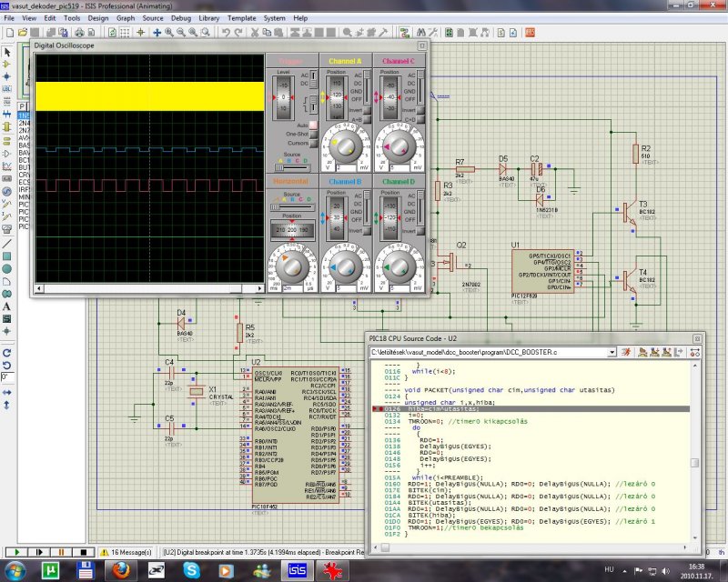Click the Undo toolbar icon

pyautogui.click(x=227, y=33)
